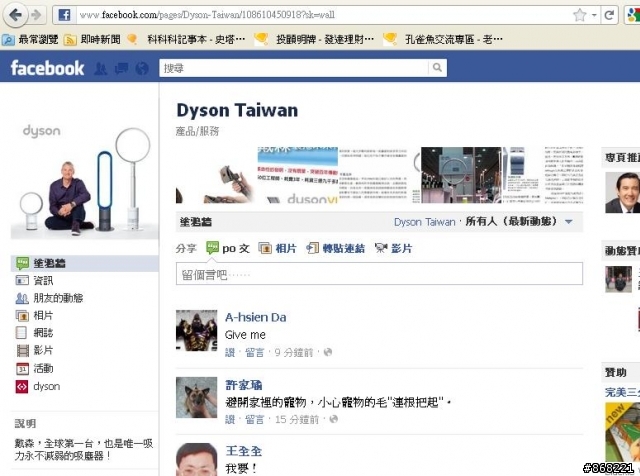Go back with the browser back arrow
Viewport: 640px width, 476px height.
[x=15, y=15]
